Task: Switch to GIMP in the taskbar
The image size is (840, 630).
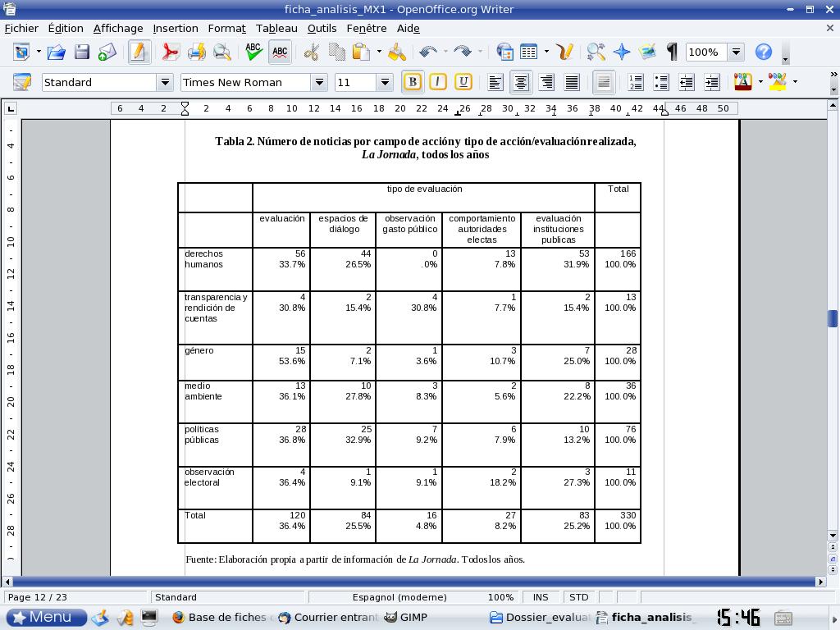Action: coord(407,617)
